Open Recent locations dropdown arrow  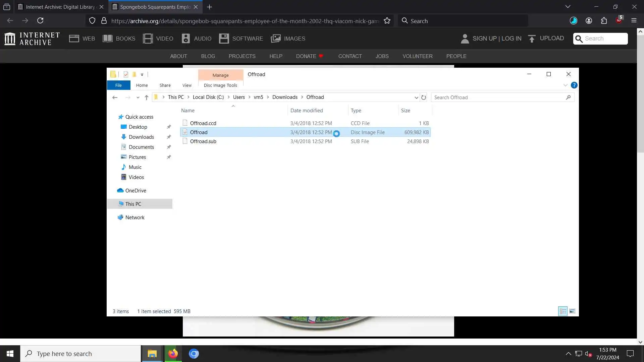pos(138,98)
